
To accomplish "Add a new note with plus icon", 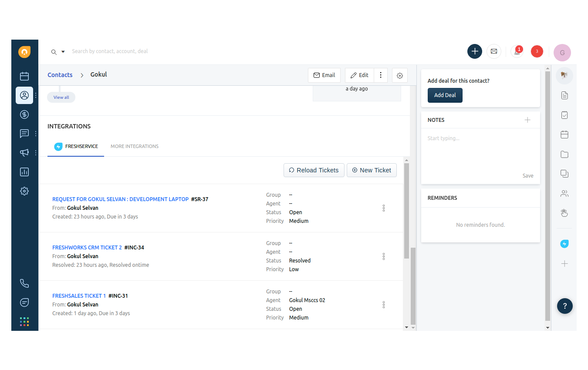I will click(x=527, y=120).
